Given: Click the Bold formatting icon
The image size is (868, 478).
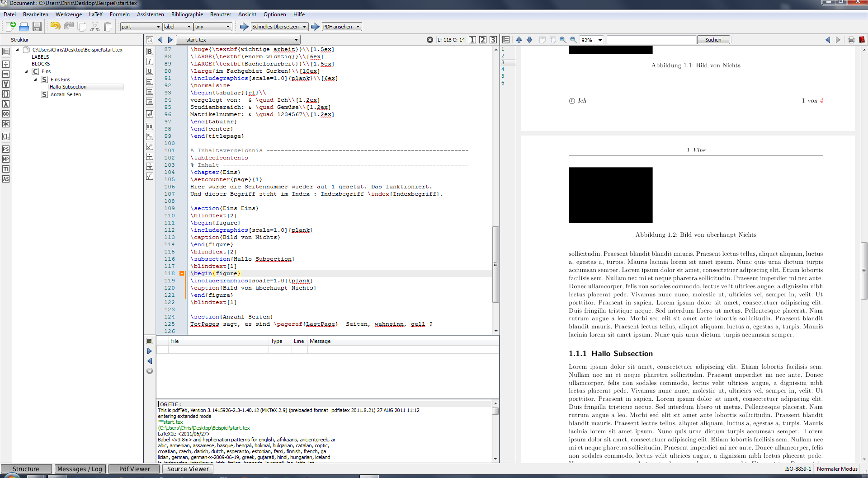Looking at the screenshot, I should 150,52.
